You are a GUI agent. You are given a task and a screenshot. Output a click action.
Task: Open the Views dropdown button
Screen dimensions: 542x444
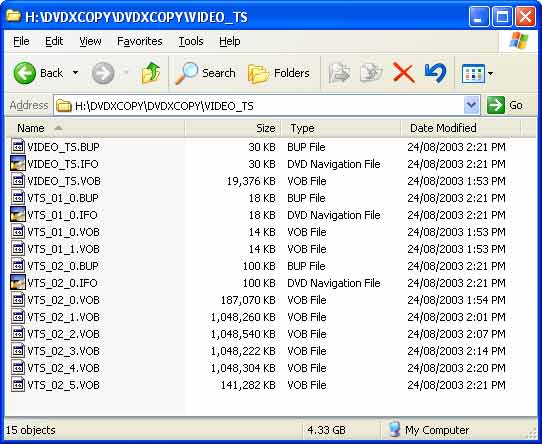(x=477, y=73)
